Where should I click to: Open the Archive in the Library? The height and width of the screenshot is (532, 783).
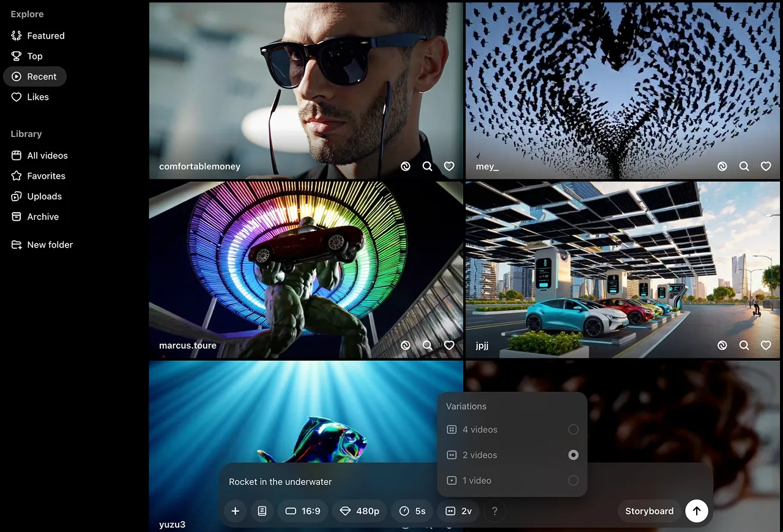click(35, 217)
